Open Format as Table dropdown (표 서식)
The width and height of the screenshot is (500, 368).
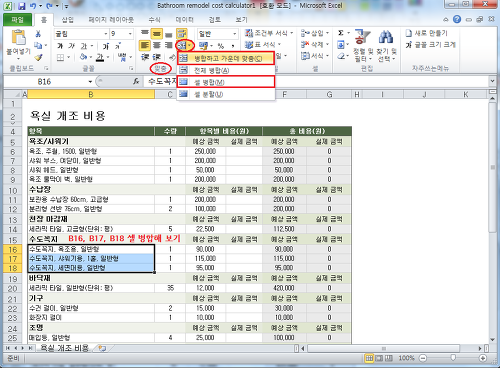point(263,45)
